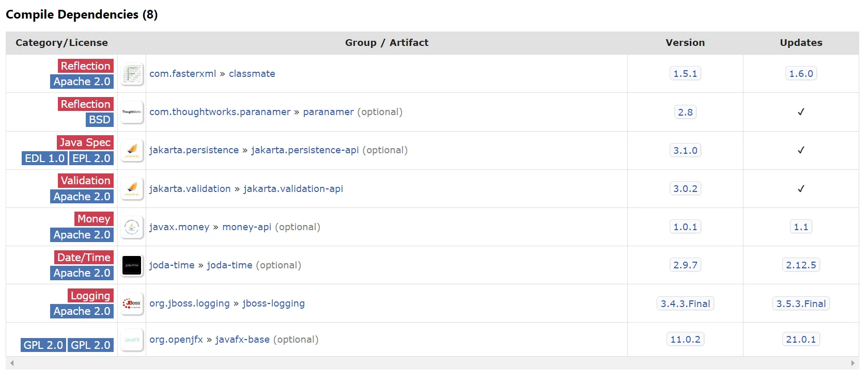Click the classmate artifact icon
The image size is (868, 385).
[132, 74]
